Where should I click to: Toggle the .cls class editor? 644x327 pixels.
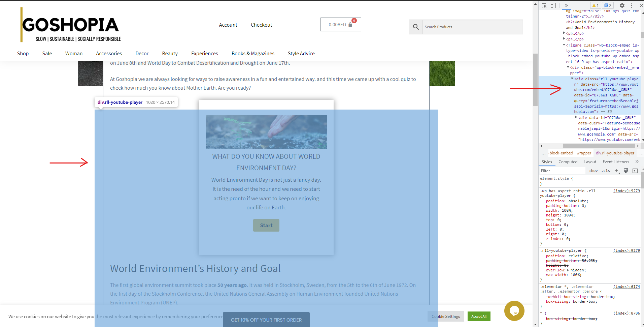pyautogui.click(x=606, y=171)
